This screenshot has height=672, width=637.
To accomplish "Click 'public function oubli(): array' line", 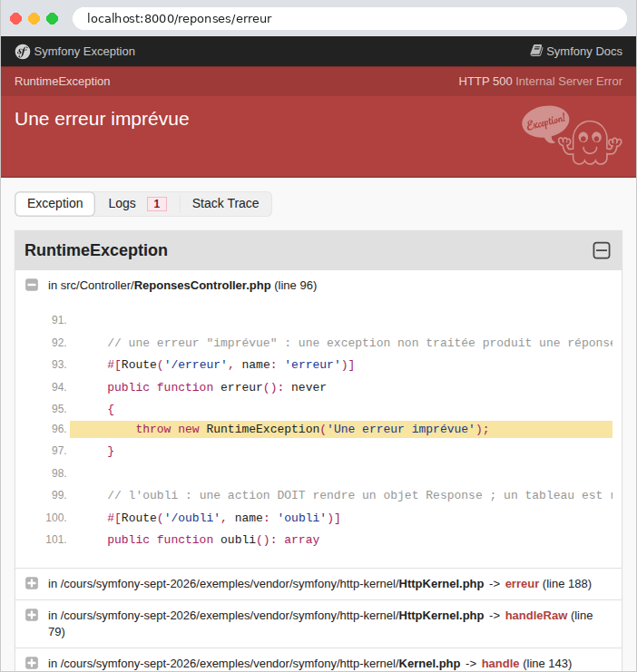I will [x=213, y=540].
